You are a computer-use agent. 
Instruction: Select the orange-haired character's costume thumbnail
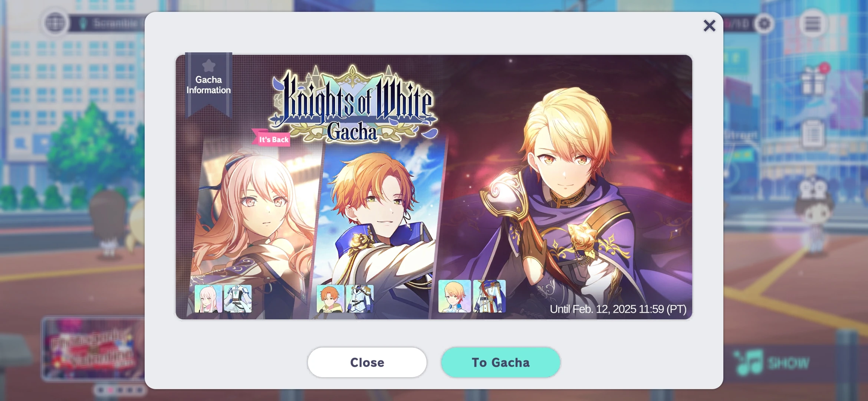coord(359,299)
